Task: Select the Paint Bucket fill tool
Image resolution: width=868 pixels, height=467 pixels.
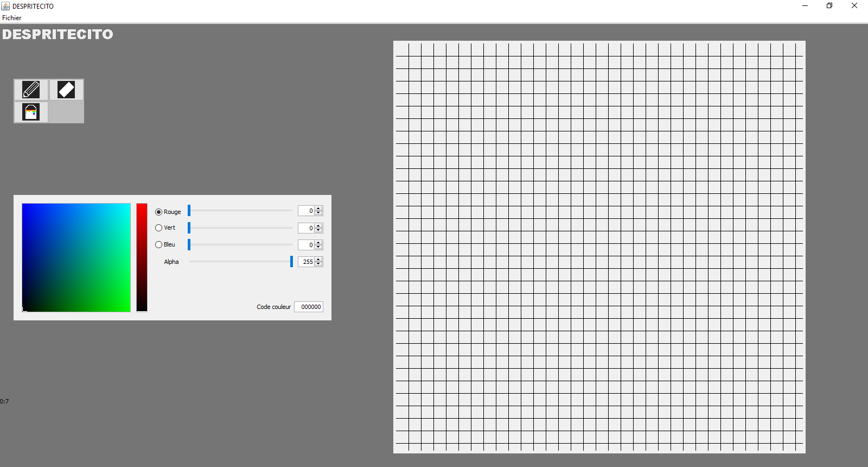Action: pyautogui.click(x=31, y=112)
